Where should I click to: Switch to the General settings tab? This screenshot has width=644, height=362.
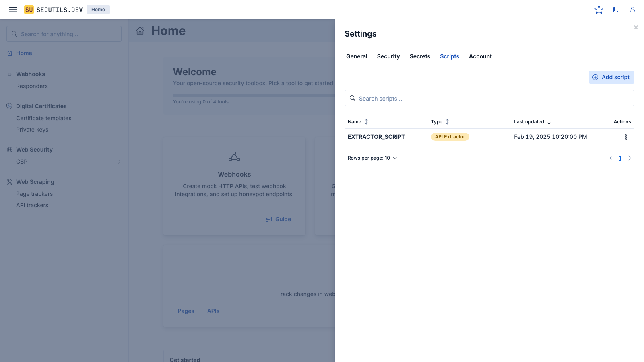pyautogui.click(x=357, y=56)
